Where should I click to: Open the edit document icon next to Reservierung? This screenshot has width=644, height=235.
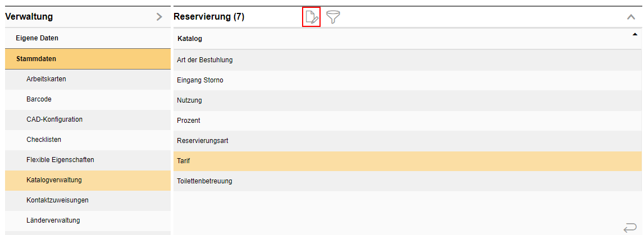click(311, 17)
